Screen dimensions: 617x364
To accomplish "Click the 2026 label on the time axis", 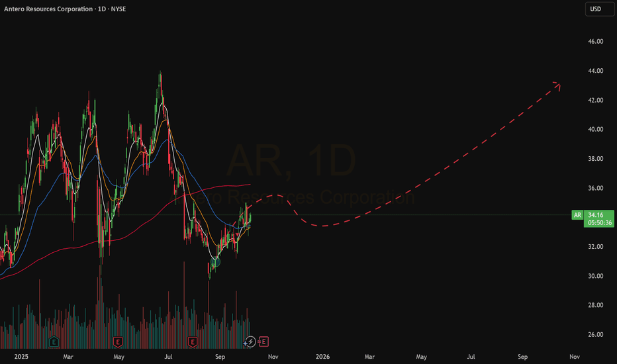I will tap(322, 357).
